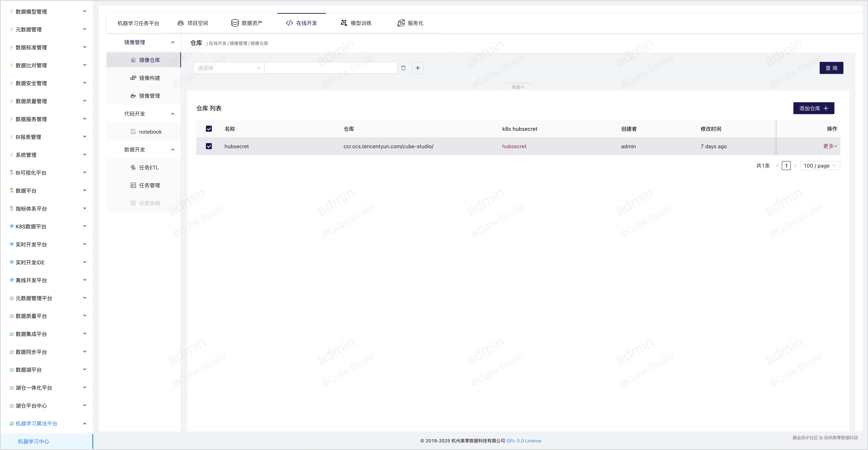The width and height of the screenshot is (868, 450).
Task: Click the 查询 search button
Action: pos(831,68)
